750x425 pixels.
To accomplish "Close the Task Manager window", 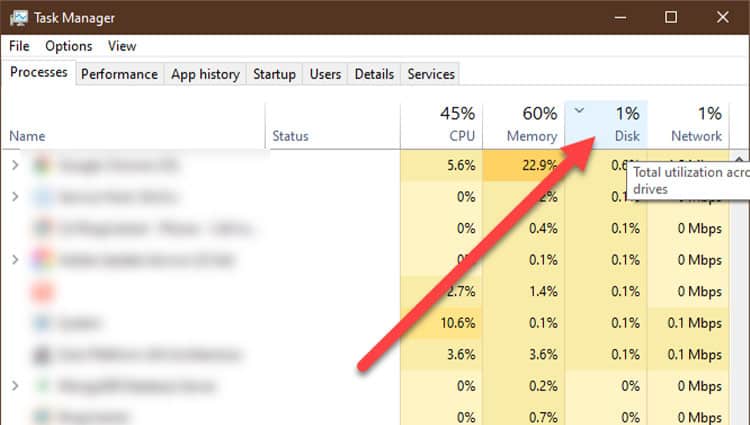I will point(723,18).
